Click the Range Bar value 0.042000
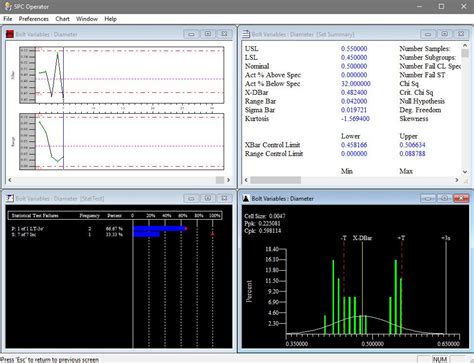 pyautogui.click(x=354, y=101)
